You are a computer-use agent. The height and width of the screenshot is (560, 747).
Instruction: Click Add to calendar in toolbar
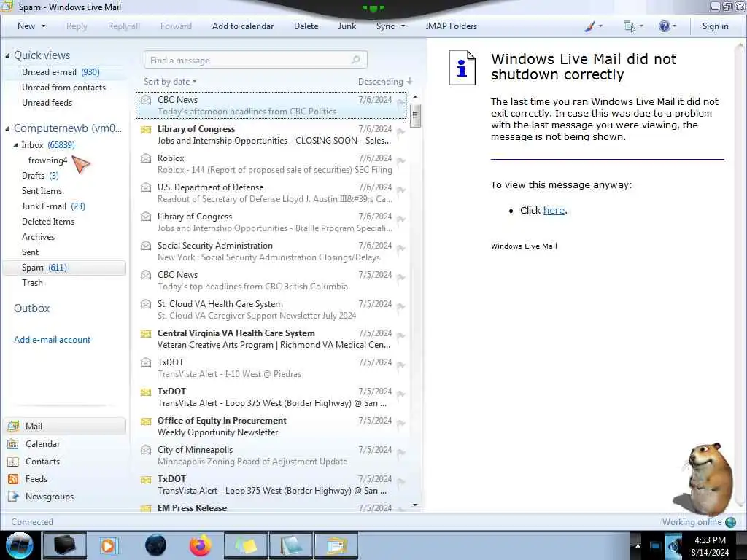tap(243, 26)
